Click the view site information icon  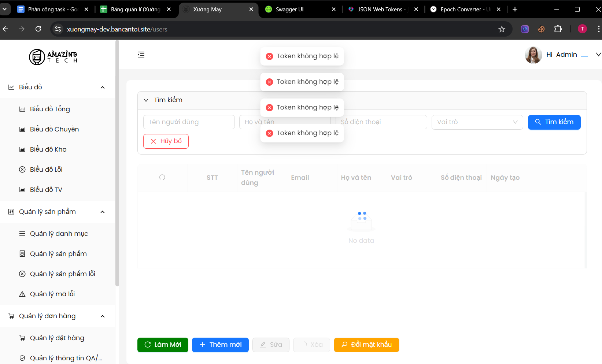tap(58, 29)
